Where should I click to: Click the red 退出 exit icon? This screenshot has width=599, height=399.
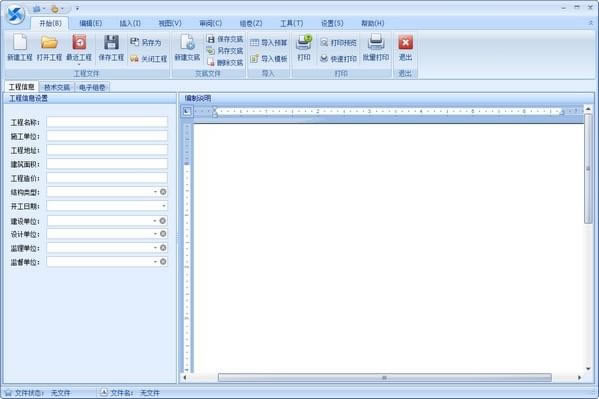405,42
